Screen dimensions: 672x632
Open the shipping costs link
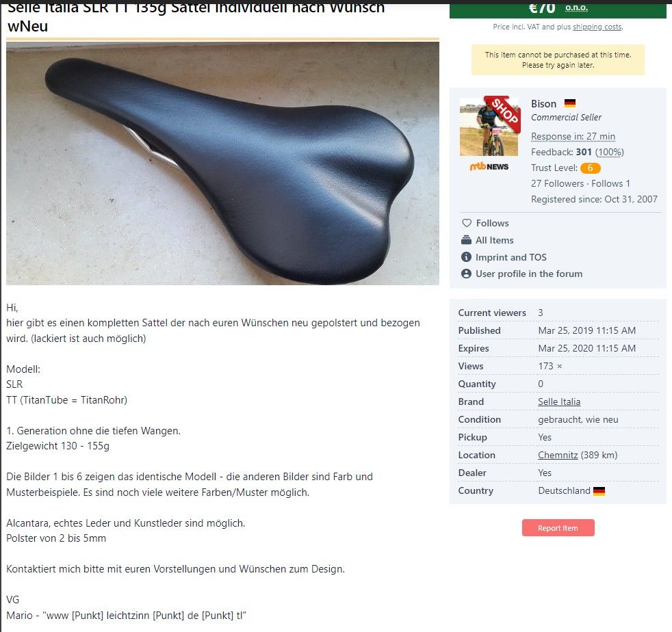tap(597, 27)
